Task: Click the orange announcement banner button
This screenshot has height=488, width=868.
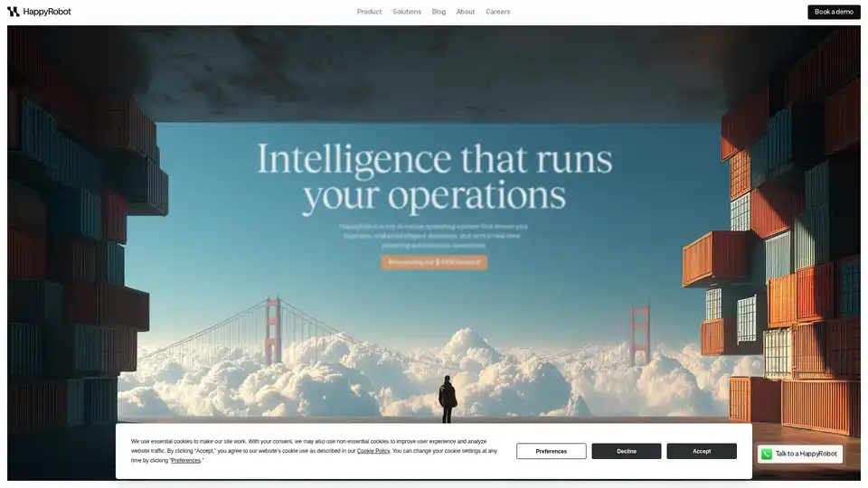Action: pos(434,262)
